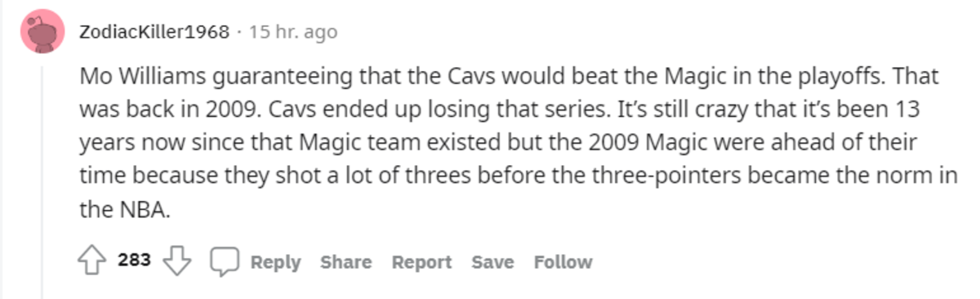The width and height of the screenshot is (980, 299).
Task: Click "the NBA." on the last text line
Action: click(x=124, y=208)
